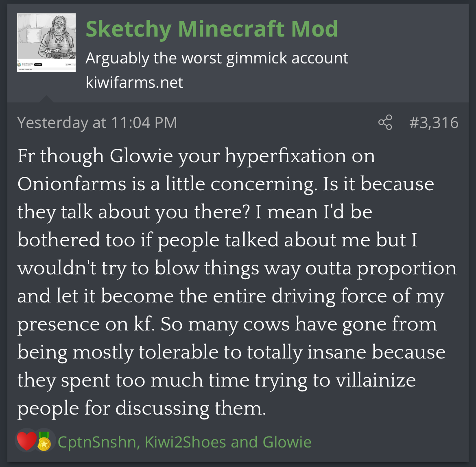
Task: Click the red heart reaction icon
Action: coord(26,441)
